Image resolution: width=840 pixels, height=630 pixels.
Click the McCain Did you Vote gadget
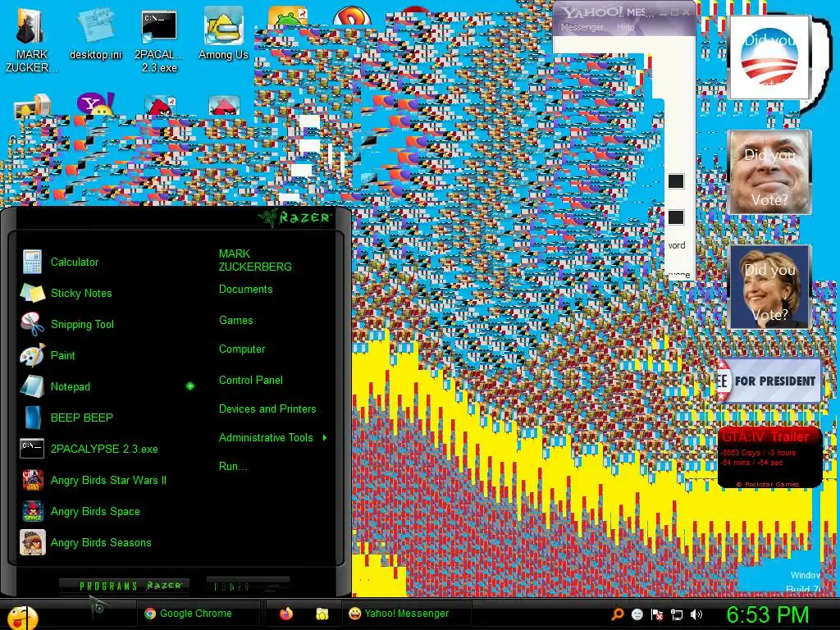(x=769, y=172)
